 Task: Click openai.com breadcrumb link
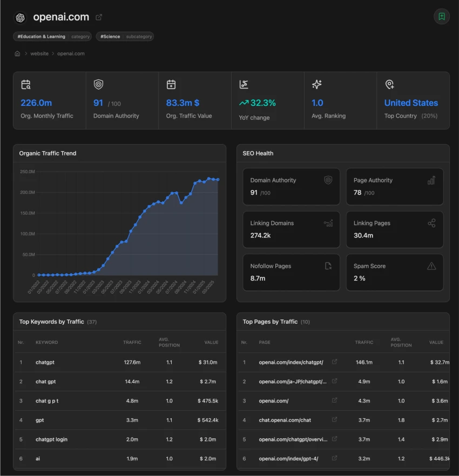71,53
